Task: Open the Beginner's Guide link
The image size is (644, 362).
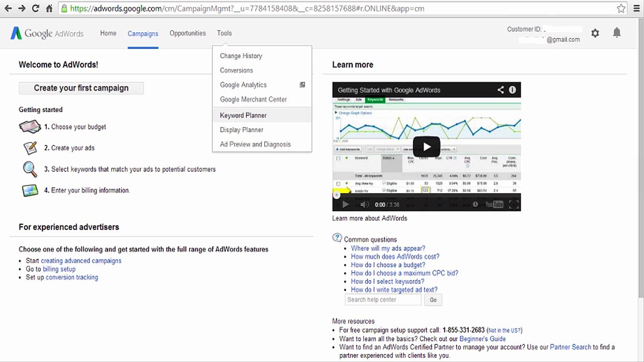Action: [482, 339]
